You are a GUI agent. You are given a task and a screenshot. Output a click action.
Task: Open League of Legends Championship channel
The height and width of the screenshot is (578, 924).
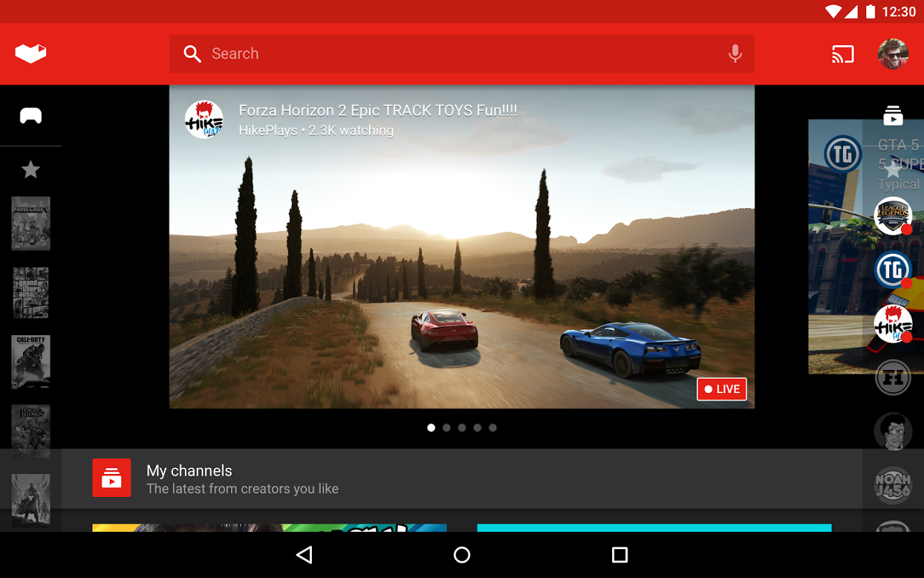coord(893,216)
